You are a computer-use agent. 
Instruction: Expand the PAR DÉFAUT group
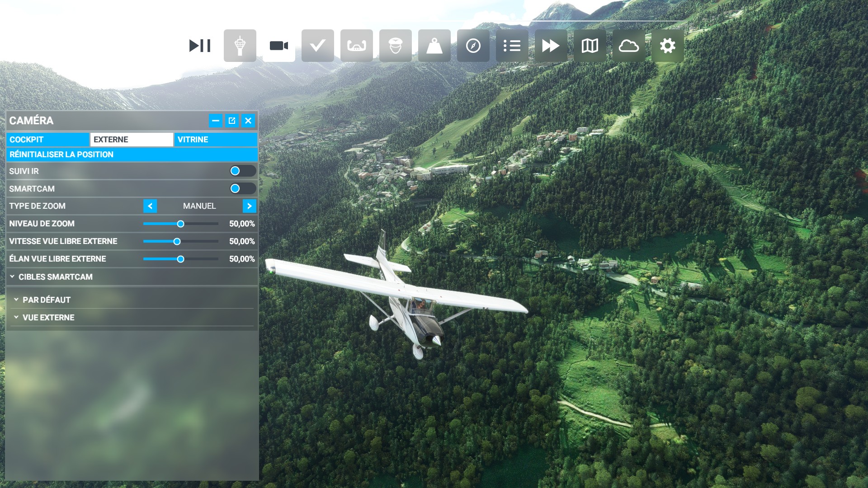(x=46, y=300)
